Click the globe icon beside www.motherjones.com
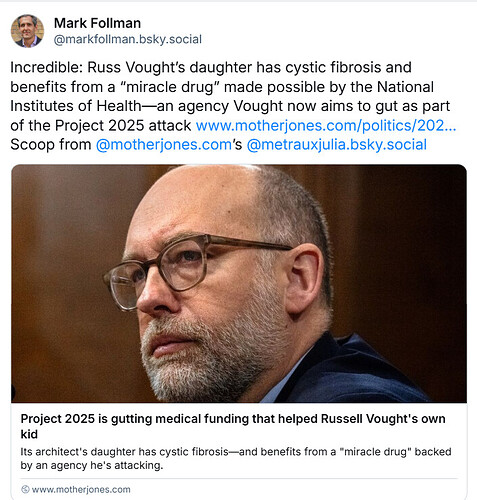 [25, 489]
